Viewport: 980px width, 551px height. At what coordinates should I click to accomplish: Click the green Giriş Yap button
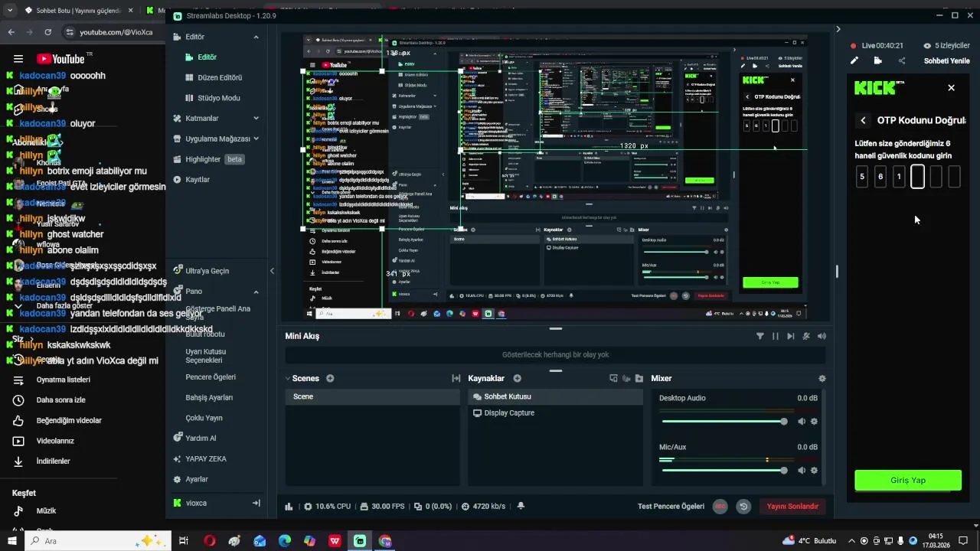(908, 480)
